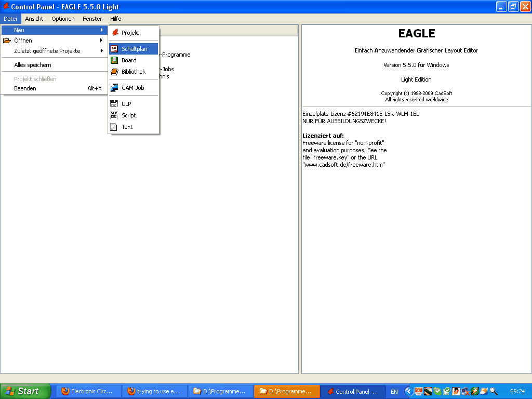Create a new CAM-Job
Viewport: 532px width, 399px height.
coord(134,88)
